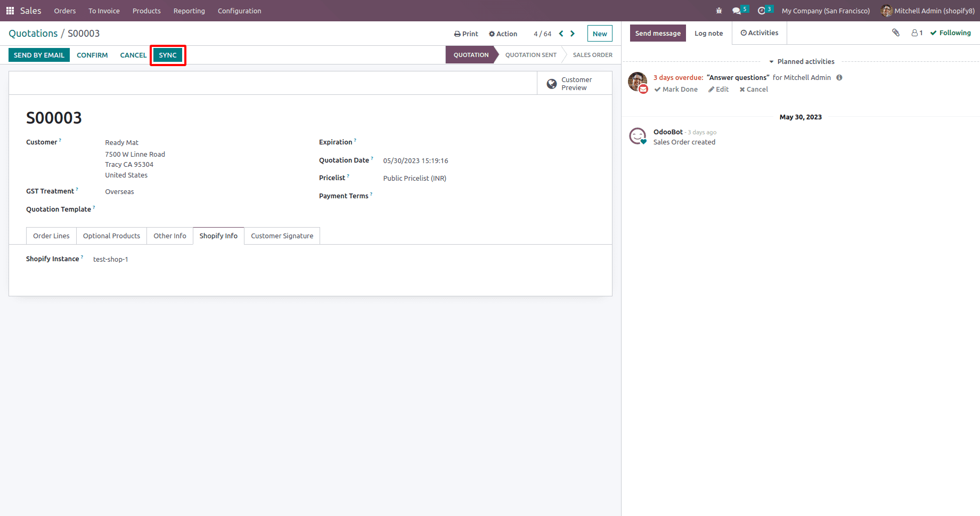Screen dimensions: 980x516
Task: Click OdooBot avatar in chatter
Action: [638, 136]
